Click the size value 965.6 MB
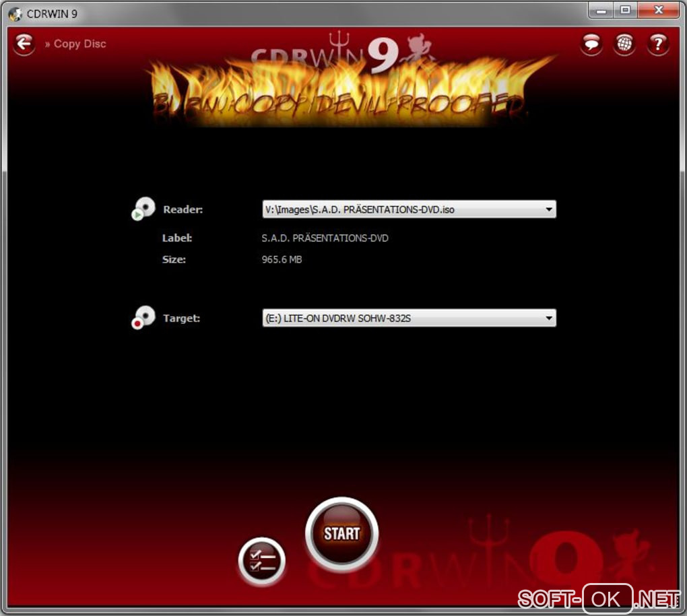Screen dimensions: 687x616 click(282, 260)
